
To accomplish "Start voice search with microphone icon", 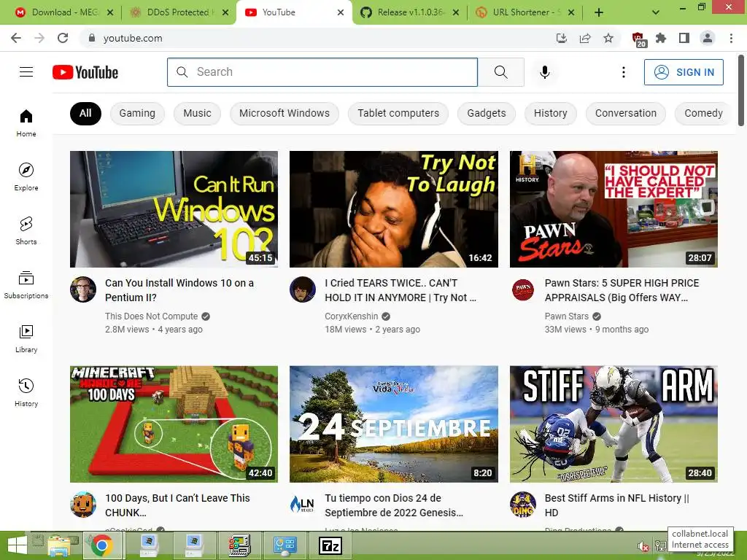I will coord(544,72).
